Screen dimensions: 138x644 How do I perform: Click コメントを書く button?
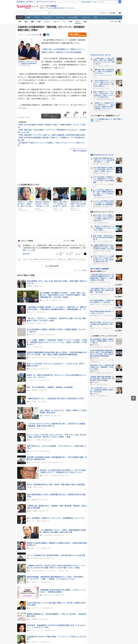point(69,241)
